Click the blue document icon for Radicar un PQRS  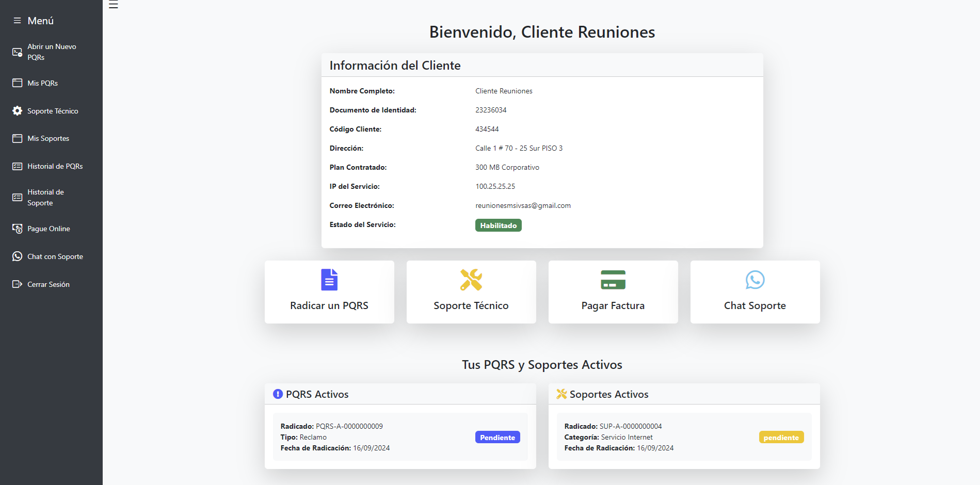click(x=329, y=280)
